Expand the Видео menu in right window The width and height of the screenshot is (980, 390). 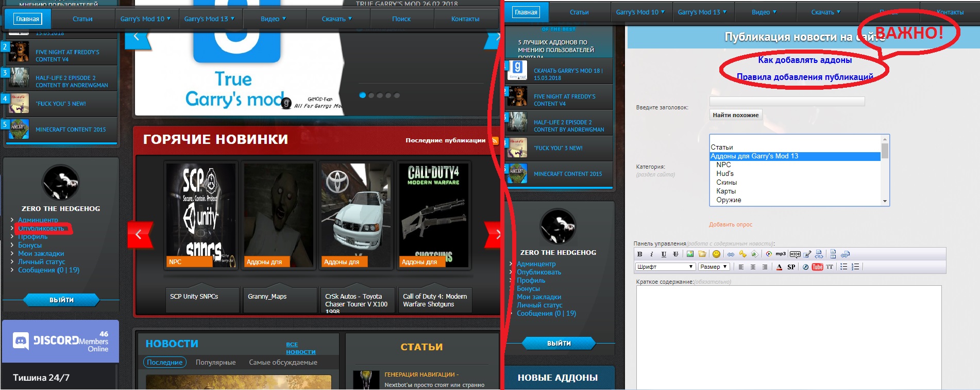(764, 12)
